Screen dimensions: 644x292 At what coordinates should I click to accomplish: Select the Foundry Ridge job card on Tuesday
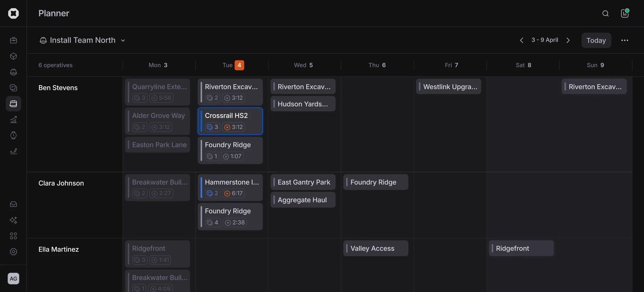tap(230, 151)
